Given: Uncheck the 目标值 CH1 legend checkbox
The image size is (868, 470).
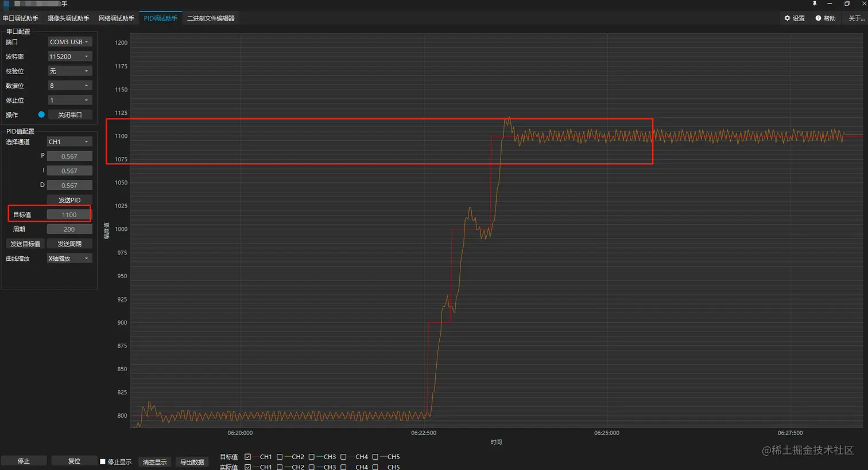Looking at the screenshot, I should (x=247, y=457).
